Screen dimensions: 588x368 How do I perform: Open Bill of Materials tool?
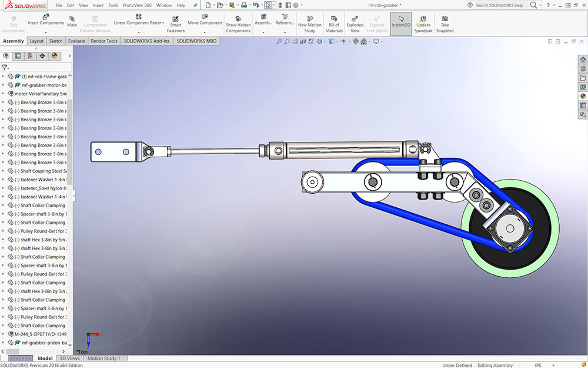(333, 19)
